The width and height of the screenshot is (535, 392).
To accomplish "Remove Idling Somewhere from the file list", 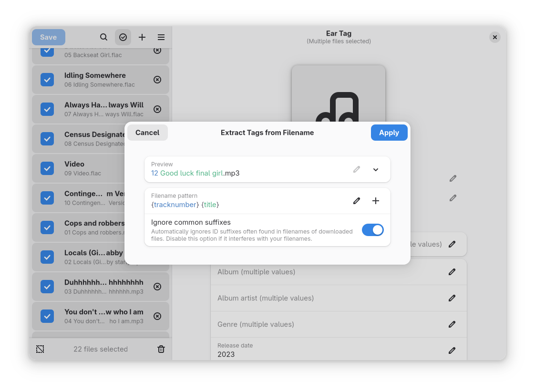I will [x=157, y=80].
